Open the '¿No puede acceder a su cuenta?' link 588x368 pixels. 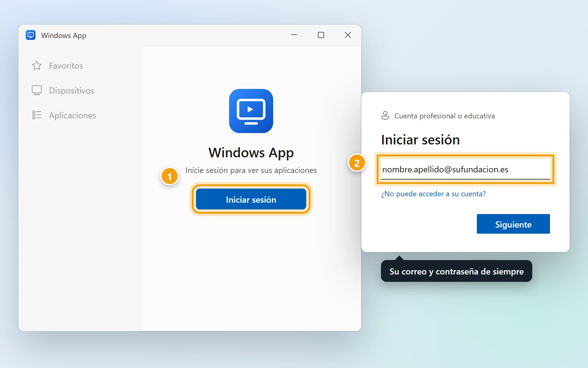tap(433, 194)
